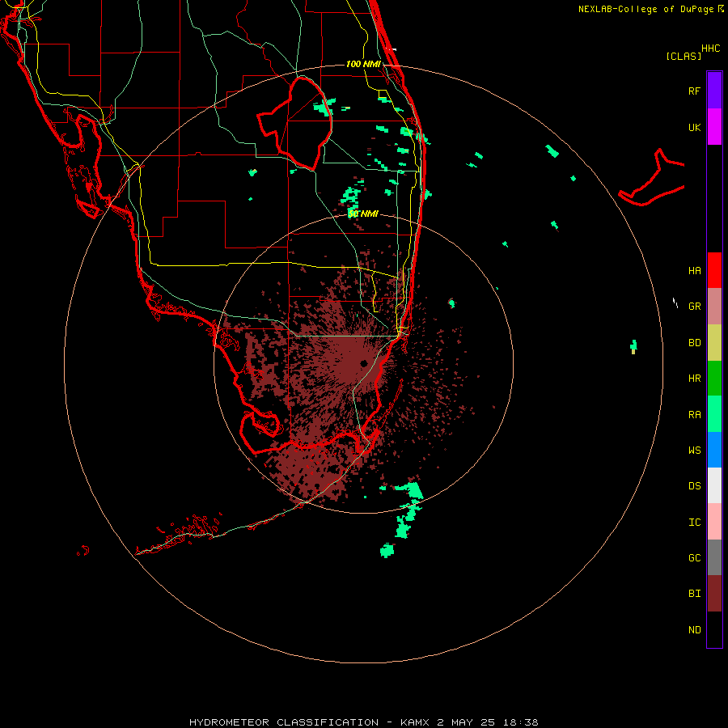Screen dimensions: 728x728
Task: Click the KAMX station identifier
Action: tap(415, 722)
